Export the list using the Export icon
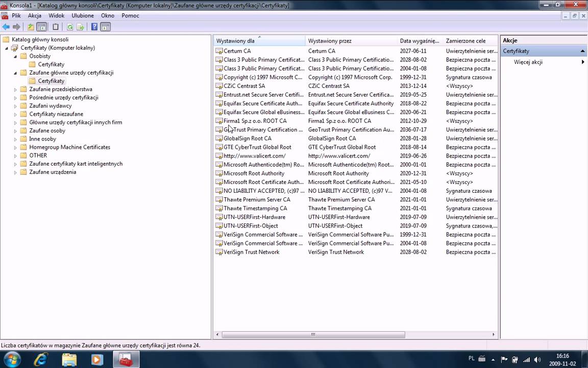Image resolution: width=588 pixels, height=368 pixels. click(x=80, y=27)
